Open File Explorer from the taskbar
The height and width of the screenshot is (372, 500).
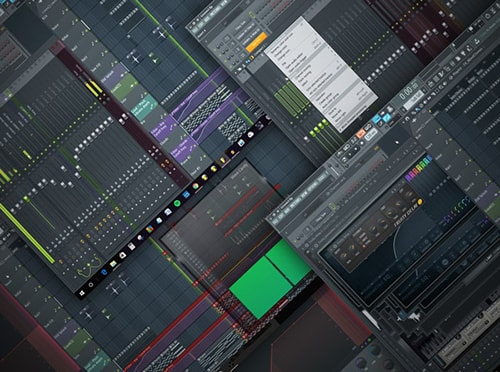(113, 264)
